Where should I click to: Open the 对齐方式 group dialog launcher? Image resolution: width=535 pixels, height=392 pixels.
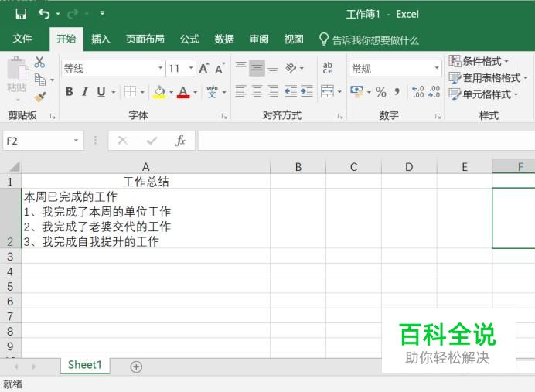click(340, 116)
